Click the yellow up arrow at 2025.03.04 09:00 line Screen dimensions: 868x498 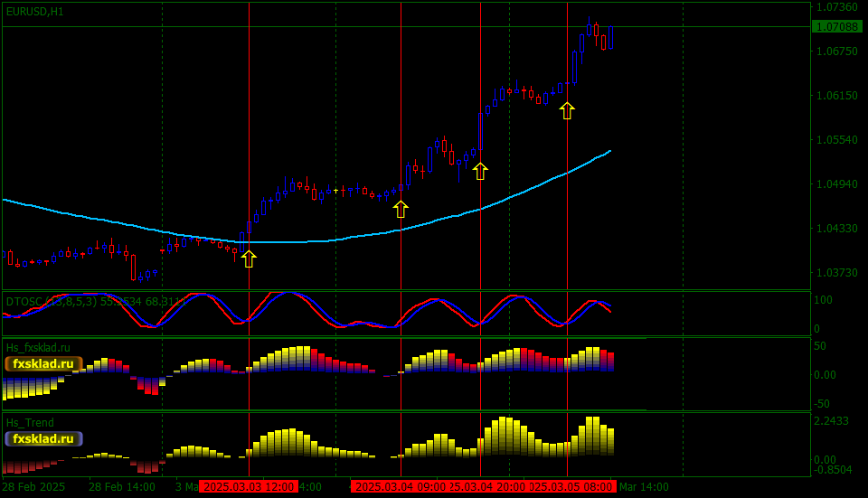[x=401, y=209]
